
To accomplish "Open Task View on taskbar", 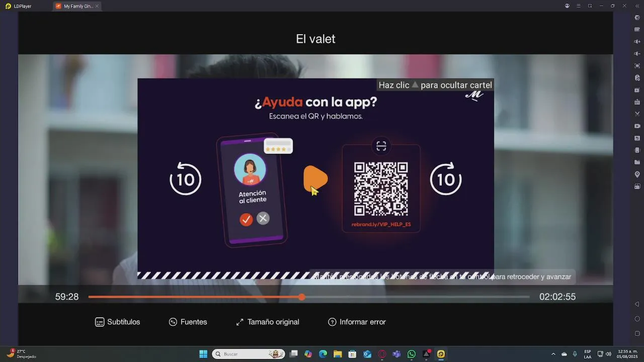I will pos(294,354).
